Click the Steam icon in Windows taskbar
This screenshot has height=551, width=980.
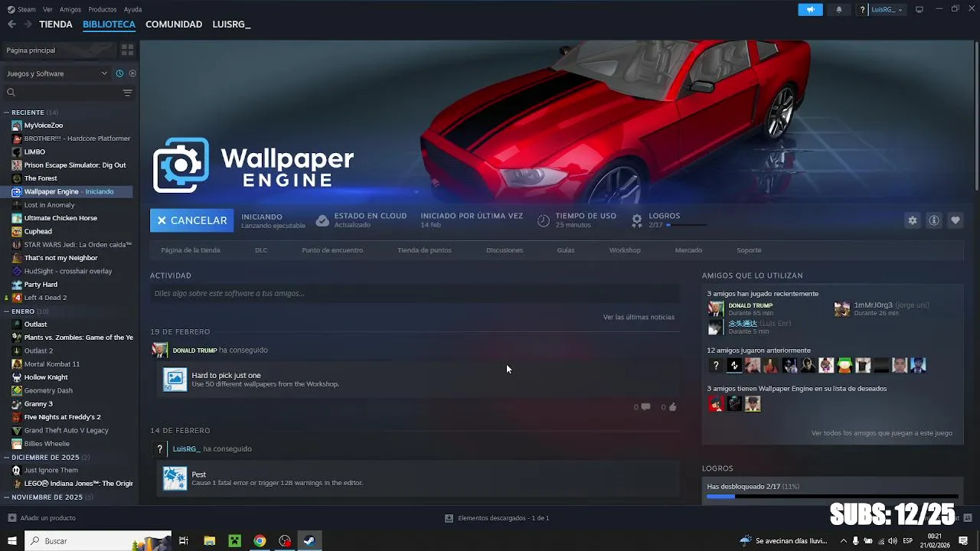tap(310, 541)
